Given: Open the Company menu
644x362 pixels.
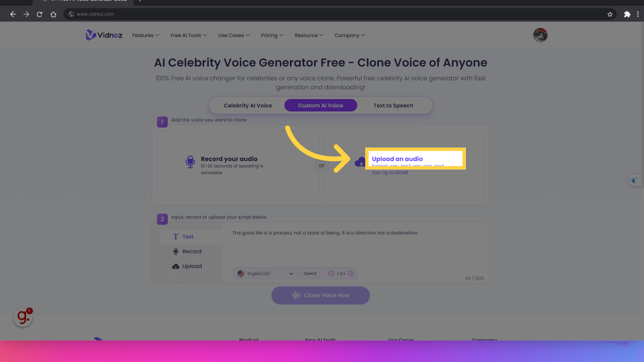Looking at the screenshot, I should coord(350,35).
